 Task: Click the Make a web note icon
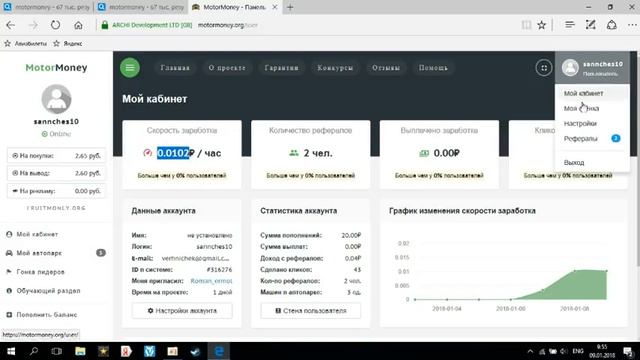(591, 25)
